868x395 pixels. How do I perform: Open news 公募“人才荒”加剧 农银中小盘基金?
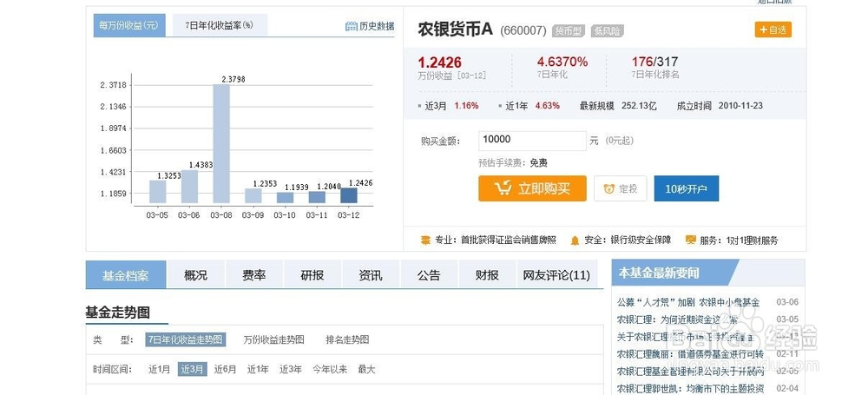688,302
